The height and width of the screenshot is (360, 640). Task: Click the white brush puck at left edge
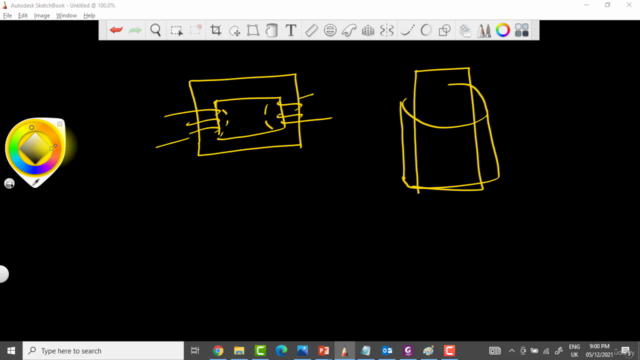pyautogui.click(x=3, y=274)
